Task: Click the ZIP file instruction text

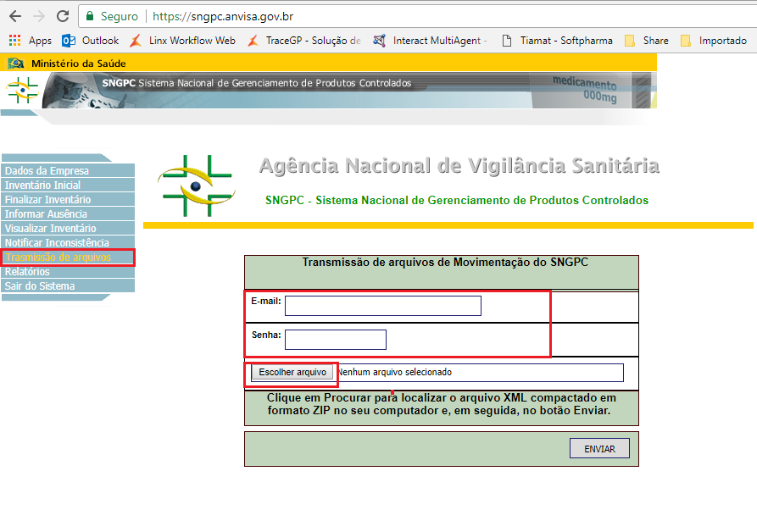Action: (x=442, y=404)
